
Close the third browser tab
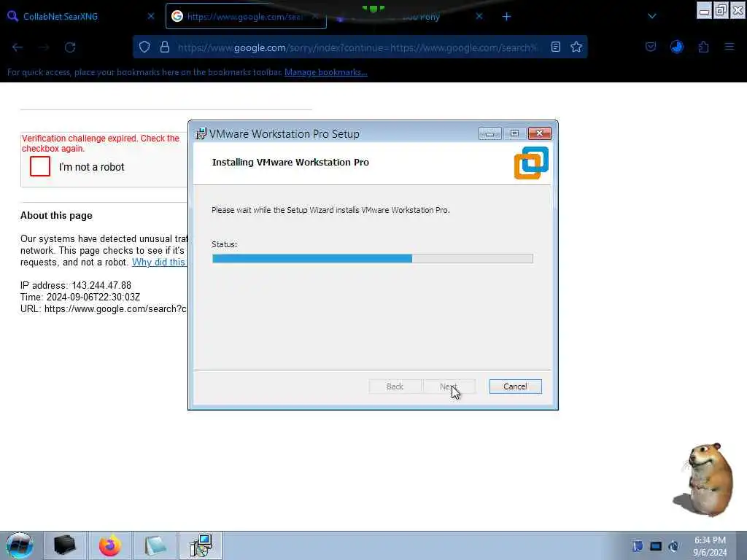[479, 16]
